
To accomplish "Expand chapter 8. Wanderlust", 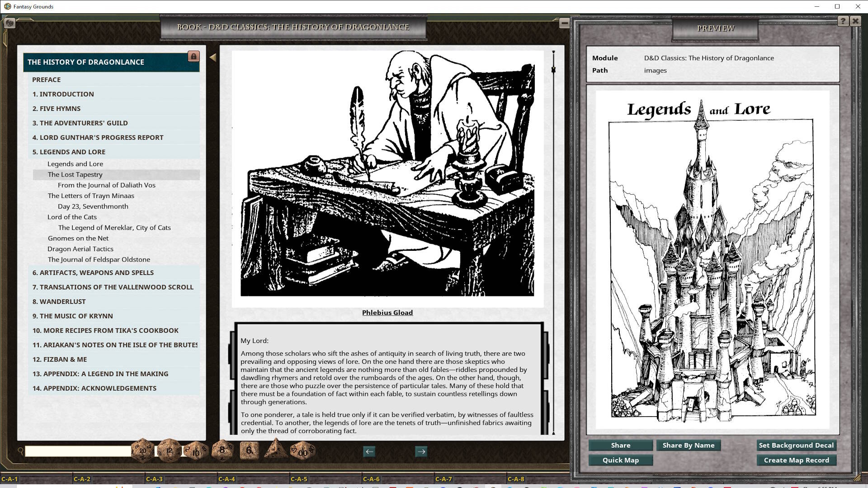I will [113, 301].
